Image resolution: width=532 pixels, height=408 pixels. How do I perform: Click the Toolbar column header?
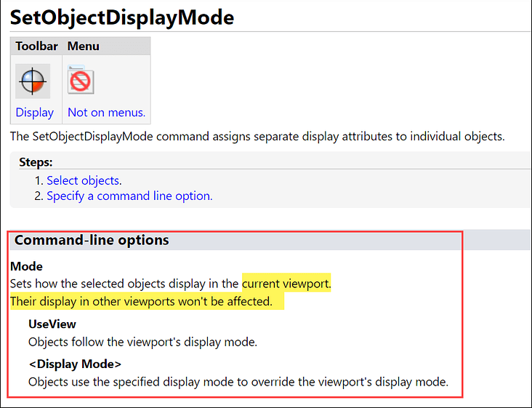[x=36, y=46]
